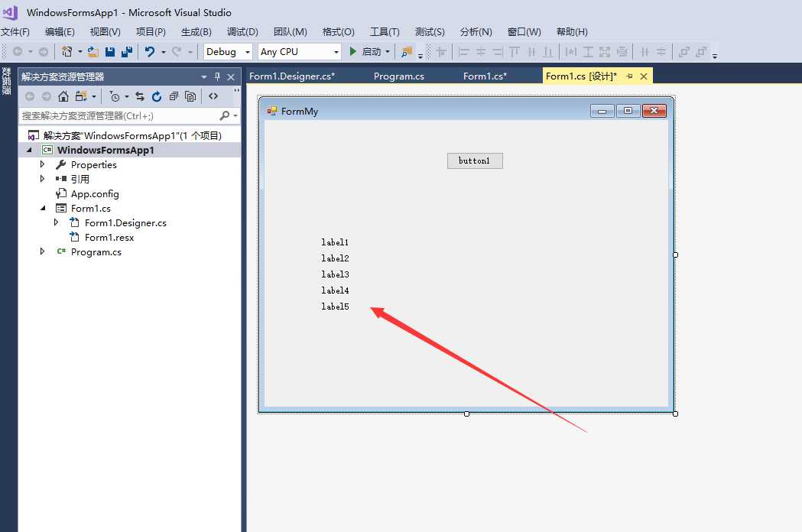802x532 pixels.
Task: Click the Align Tops layout icon
Action: click(515, 52)
